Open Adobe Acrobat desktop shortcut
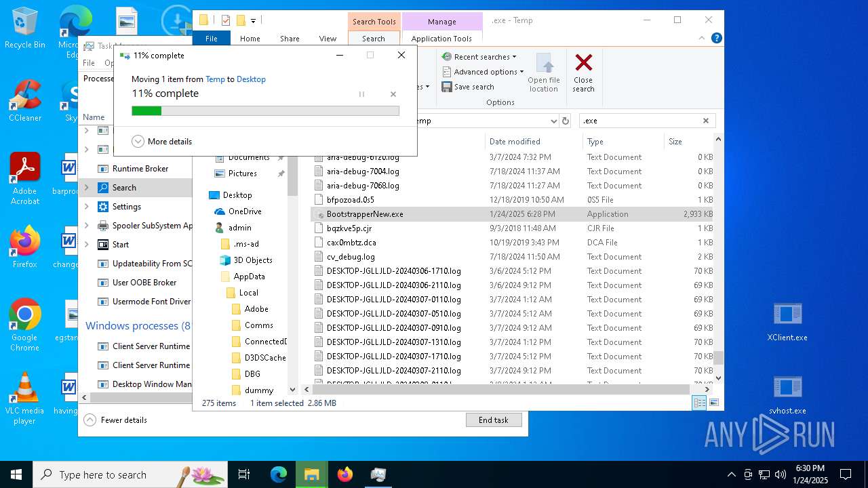The image size is (868, 488). coord(24,179)
